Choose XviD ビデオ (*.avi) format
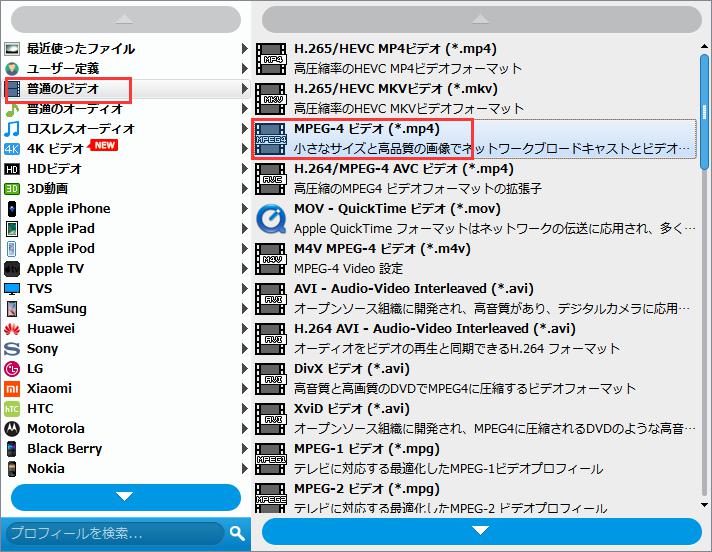Screen dimensions: 712x552 (x=475, y=419)
